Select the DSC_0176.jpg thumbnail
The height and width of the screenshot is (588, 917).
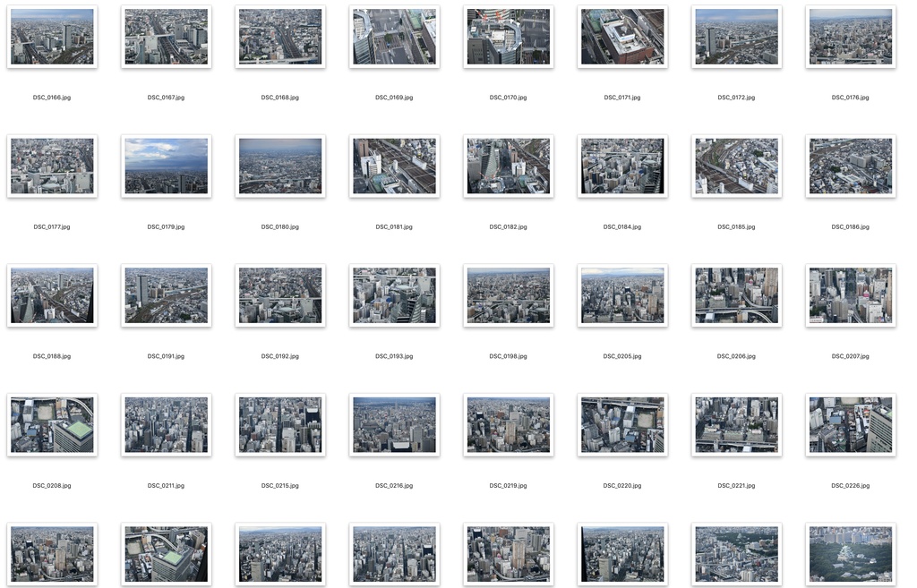coord(849,37)
